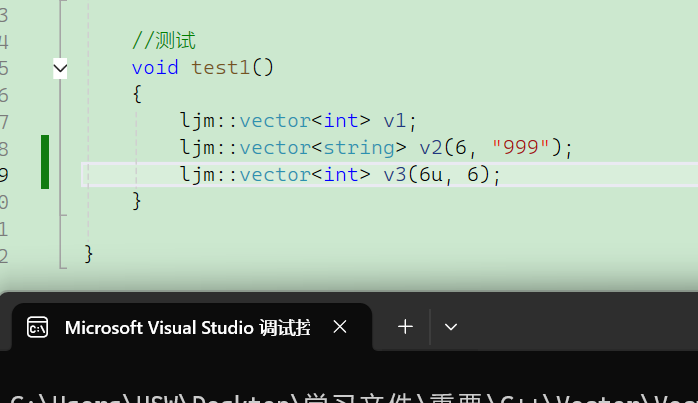
Task: Click the v1 variable declaration
Action: pyautogui.click(x=395, y=121)
